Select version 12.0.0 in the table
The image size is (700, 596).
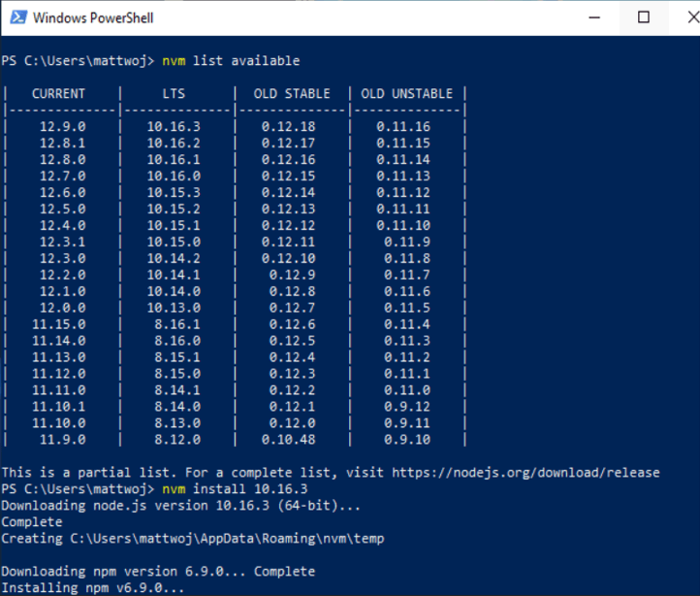tap(62, 308)
